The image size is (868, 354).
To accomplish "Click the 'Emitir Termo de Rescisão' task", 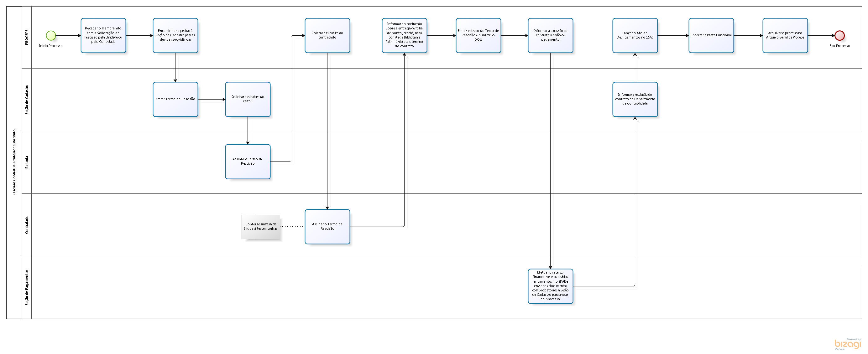I will coord(175,99).
